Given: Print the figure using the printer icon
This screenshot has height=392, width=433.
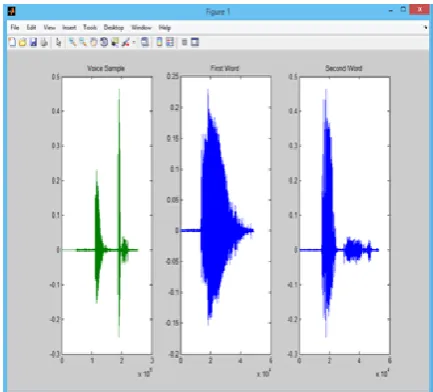Looking at the screenshot, I should 44,42.
